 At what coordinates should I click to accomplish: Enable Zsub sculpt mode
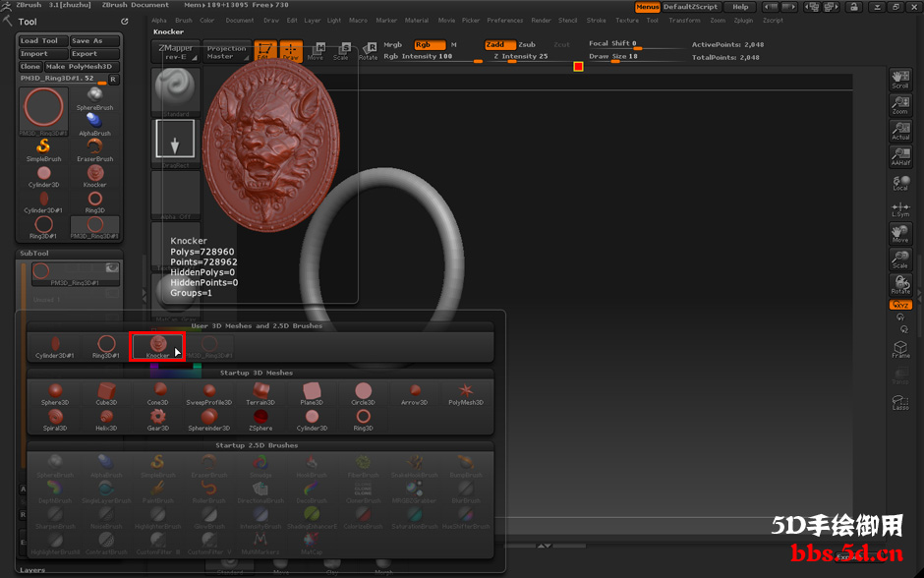click(527, 45)
